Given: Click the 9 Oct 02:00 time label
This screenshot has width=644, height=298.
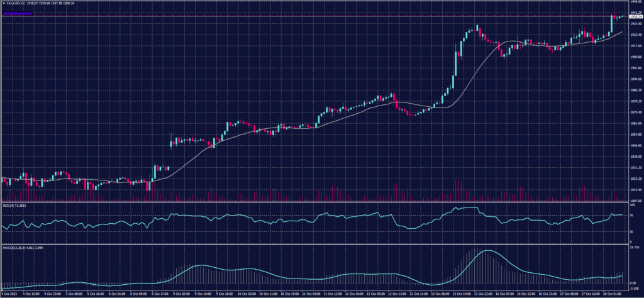Looking at the screenshot, I should coord(182,294).
